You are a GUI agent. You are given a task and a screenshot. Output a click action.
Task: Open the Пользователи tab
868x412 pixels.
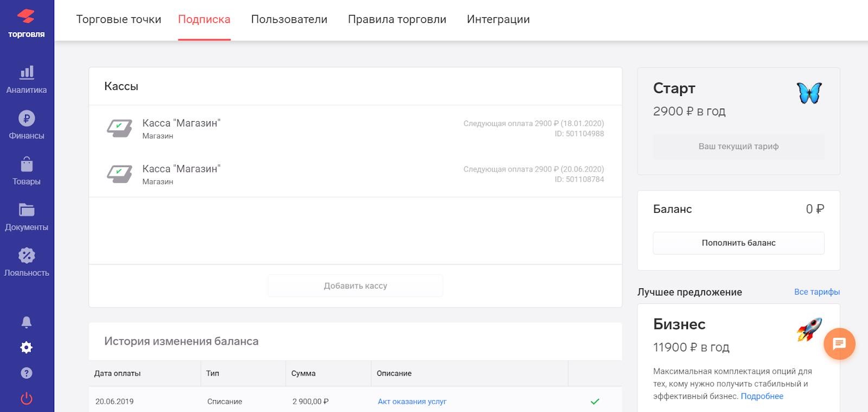pos(289,20)
